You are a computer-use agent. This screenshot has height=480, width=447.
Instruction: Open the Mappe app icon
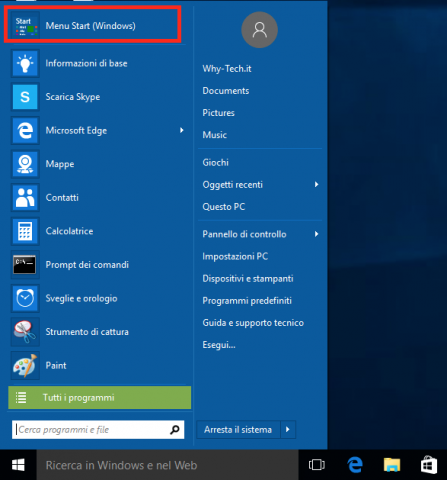coord(25,164)
